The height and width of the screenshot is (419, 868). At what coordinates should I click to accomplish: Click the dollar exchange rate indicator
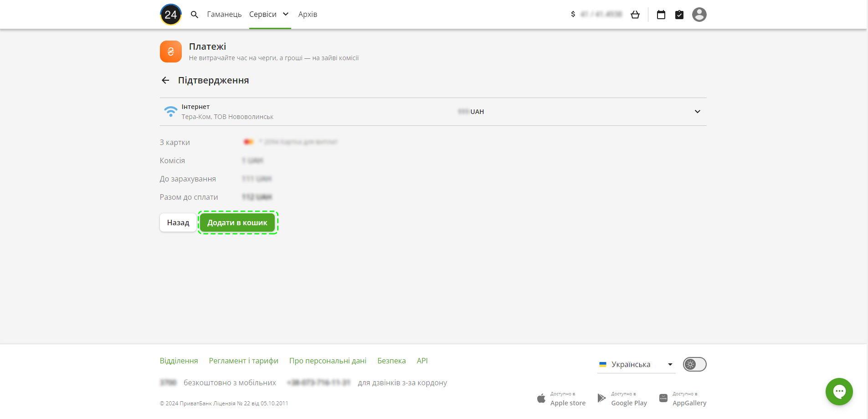tap(596, 15)
